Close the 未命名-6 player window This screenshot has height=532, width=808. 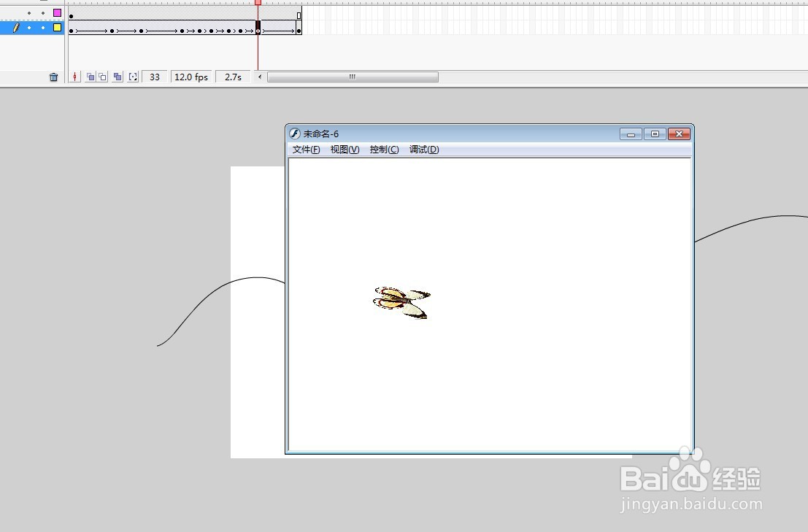(680, 134)
